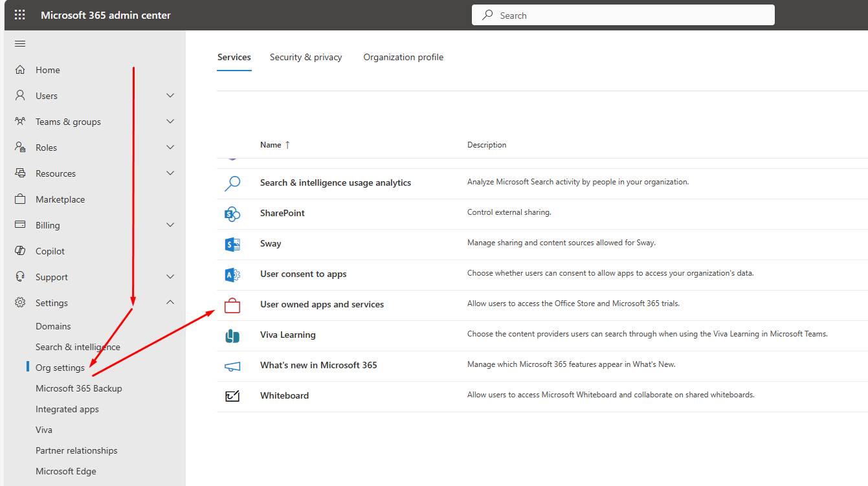Click the User consent to apps icon
This screenshot has width=868, height=486.
click(x=232, y=274)
